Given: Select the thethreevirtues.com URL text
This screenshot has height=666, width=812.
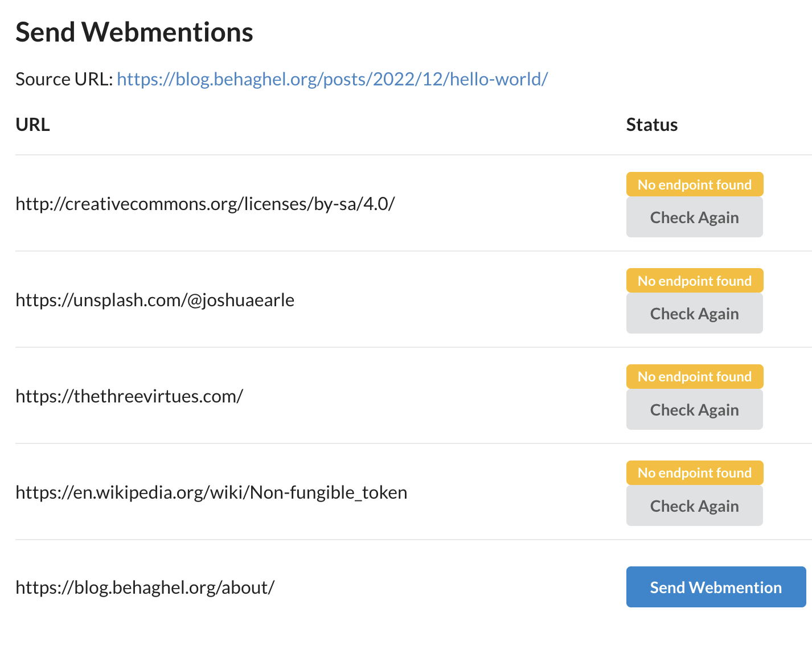Looking at the screenshot, I should pos(129,396).
